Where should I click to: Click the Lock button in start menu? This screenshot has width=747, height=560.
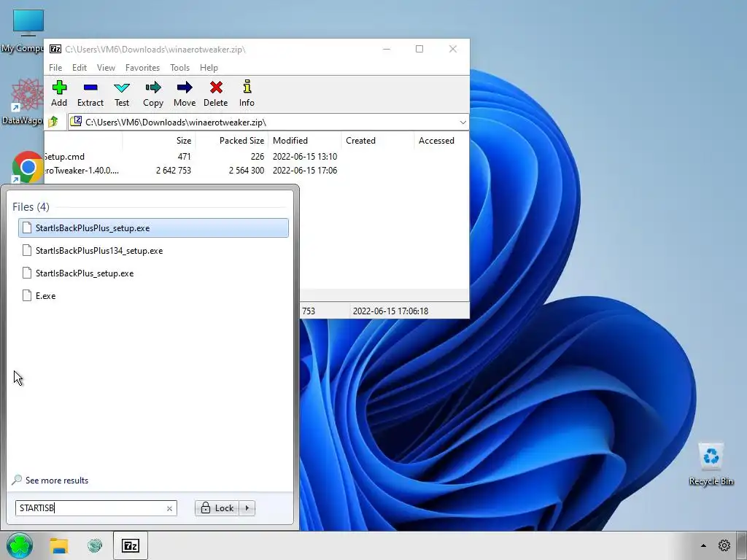click(217, 508)
